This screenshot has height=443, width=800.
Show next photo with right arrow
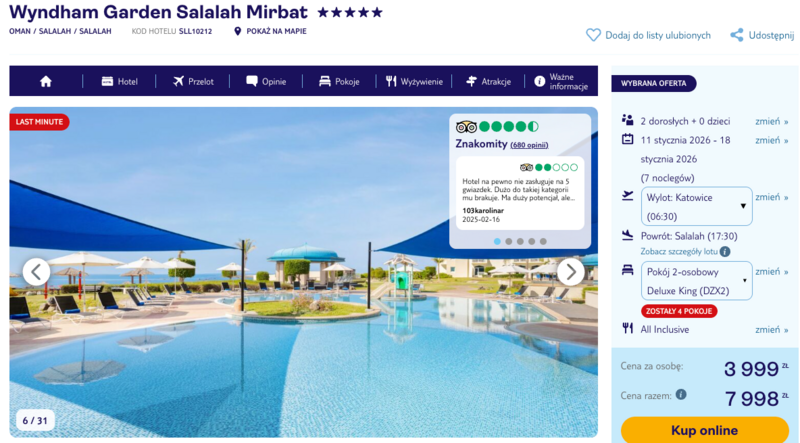570,272
